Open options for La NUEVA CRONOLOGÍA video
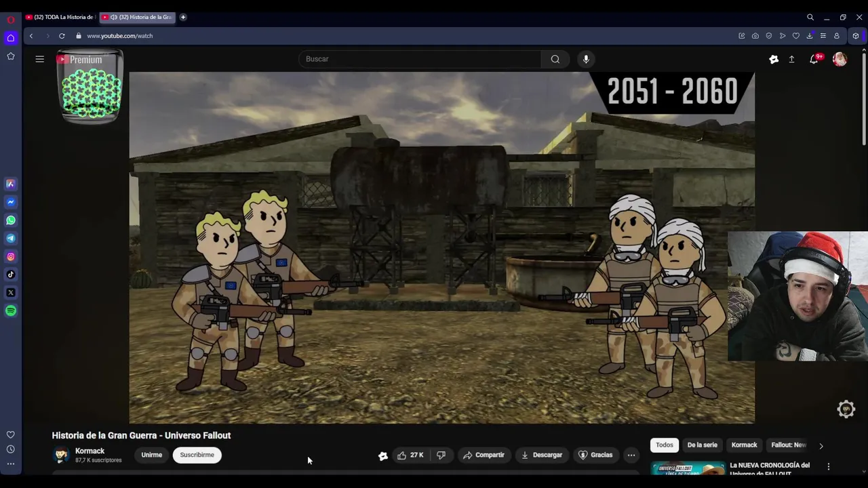Viewport: 868px width, 488px height. pos(828,466)
